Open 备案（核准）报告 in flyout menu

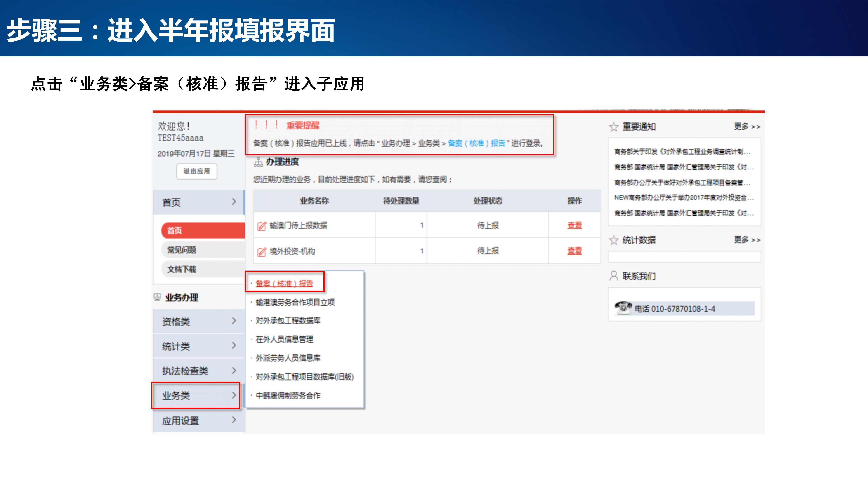pos(284,283)
